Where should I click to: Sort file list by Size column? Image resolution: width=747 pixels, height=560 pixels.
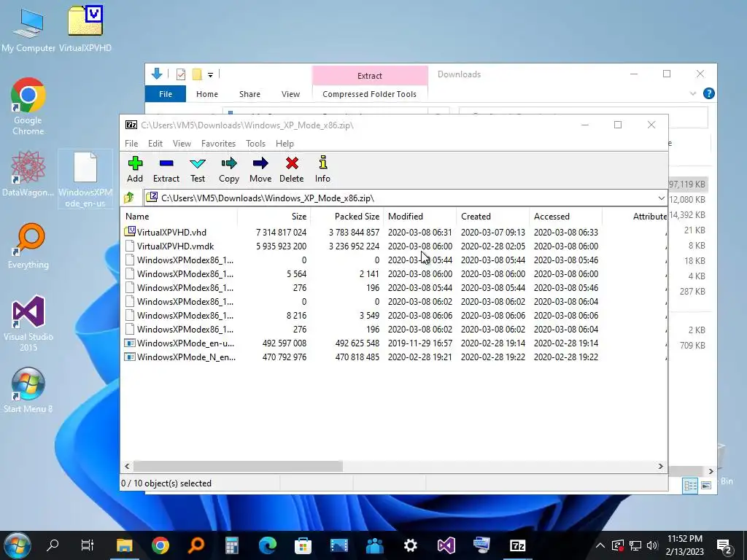(x=274, y=216)
